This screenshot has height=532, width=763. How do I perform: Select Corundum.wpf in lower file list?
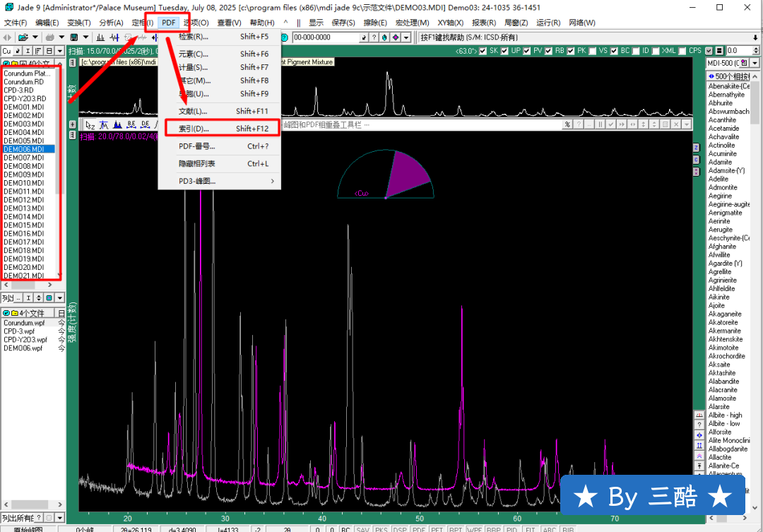tap(24, 323)
